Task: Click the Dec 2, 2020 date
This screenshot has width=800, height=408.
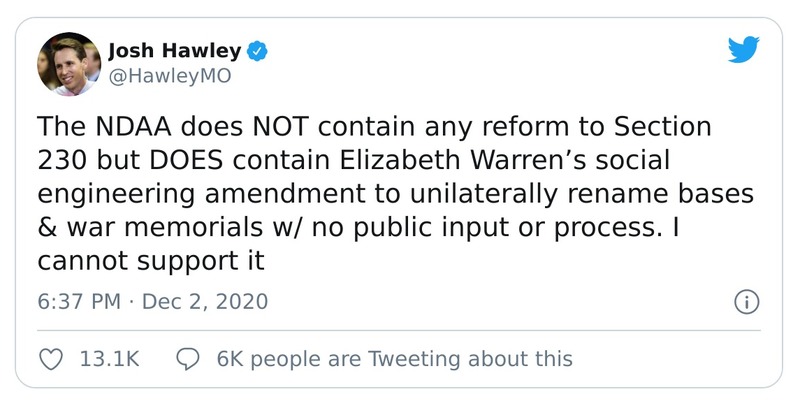Action: pos(205,301)
